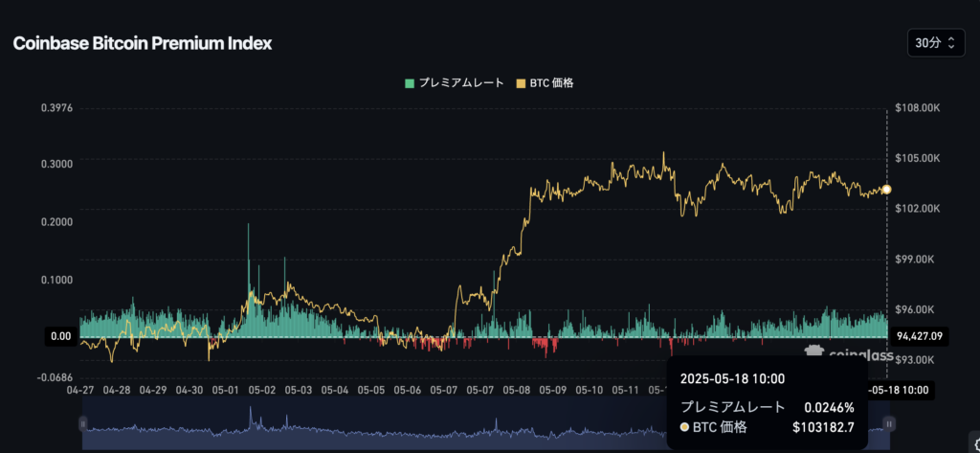980x453 pixels.
Task: Click the 04-28 date axis label
Action: point(116,390)
